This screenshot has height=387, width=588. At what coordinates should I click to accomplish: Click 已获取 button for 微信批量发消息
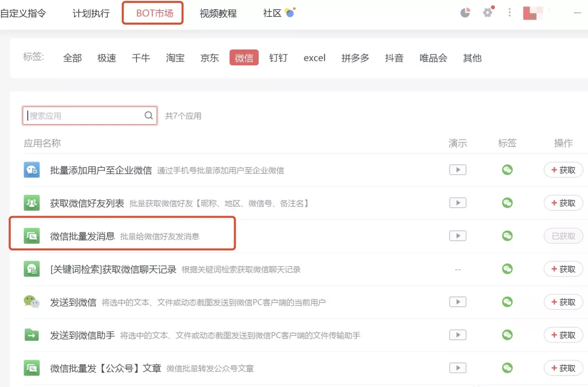(x=563, y=236)
